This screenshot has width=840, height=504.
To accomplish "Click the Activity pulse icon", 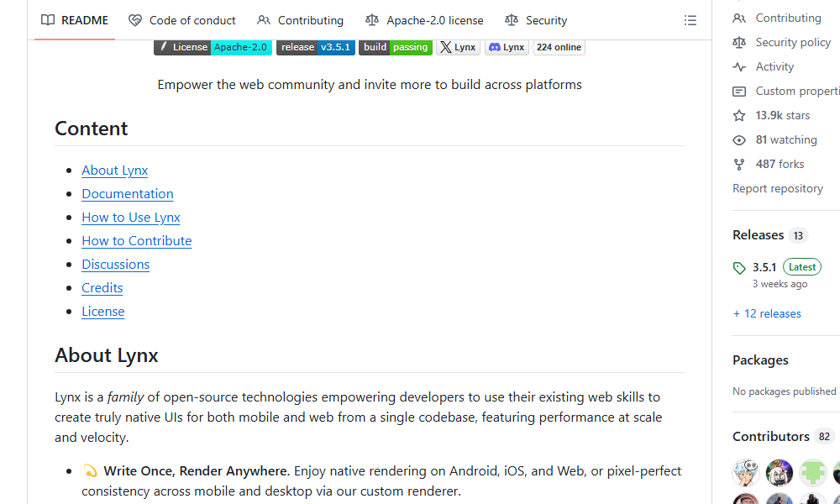I will tap(739, 67).
